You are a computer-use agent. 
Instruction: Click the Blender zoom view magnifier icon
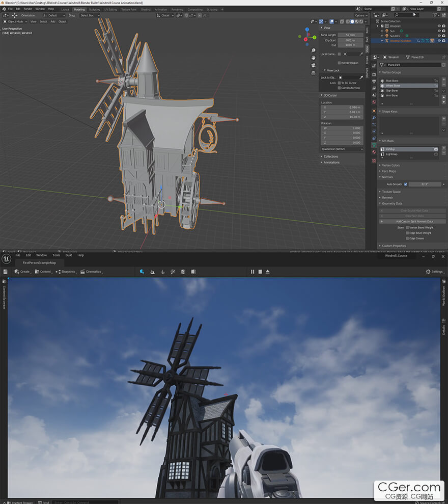(x=313, y=50)
